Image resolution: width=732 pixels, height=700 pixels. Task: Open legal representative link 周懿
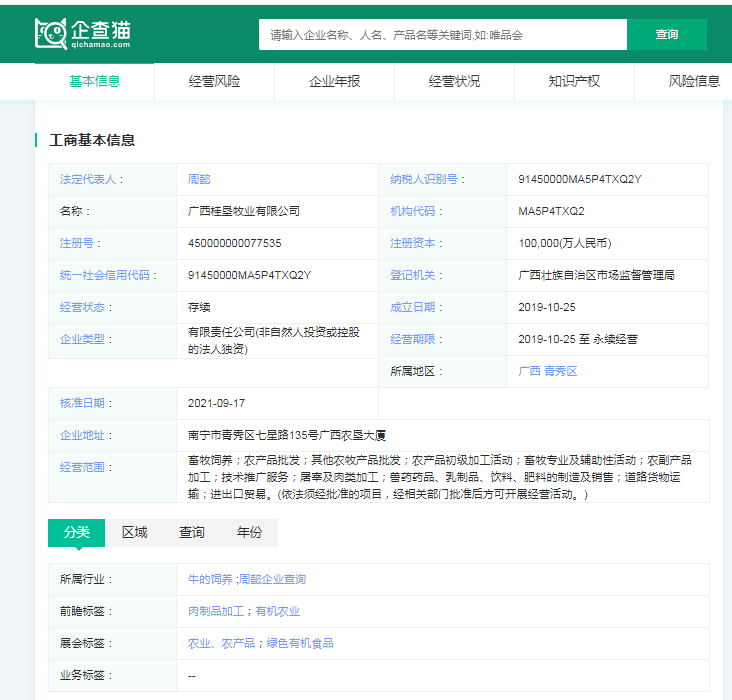[199, 179]
